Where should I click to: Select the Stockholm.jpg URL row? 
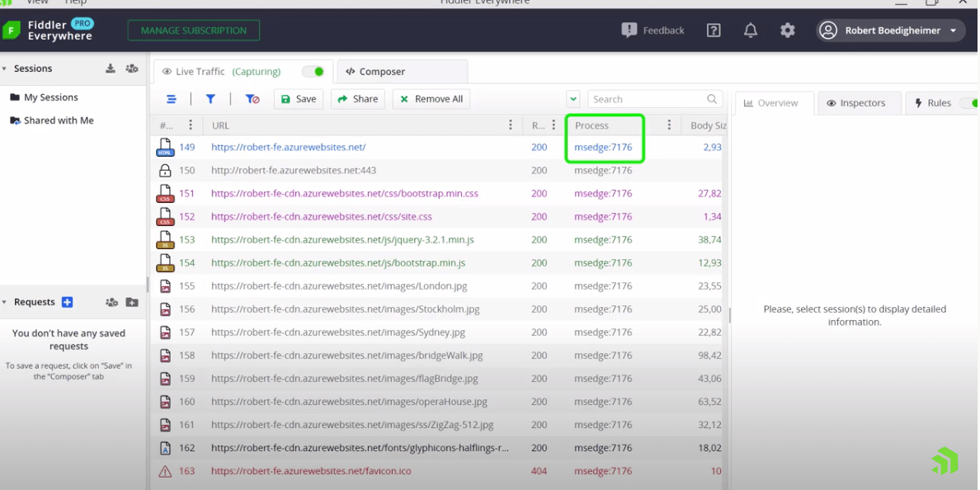346,309
